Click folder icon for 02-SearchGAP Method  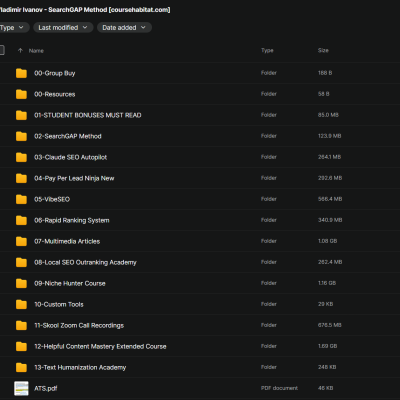(x=21, y=136)
